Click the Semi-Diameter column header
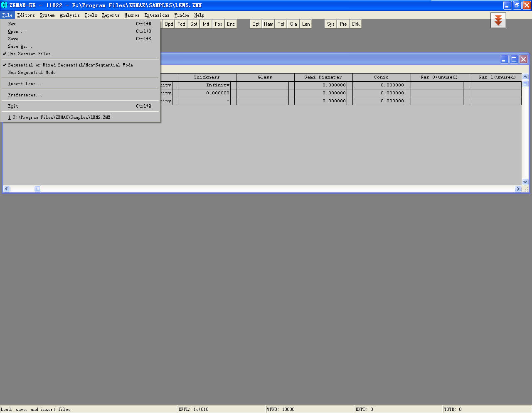532x413 pixels. [323, 77]
